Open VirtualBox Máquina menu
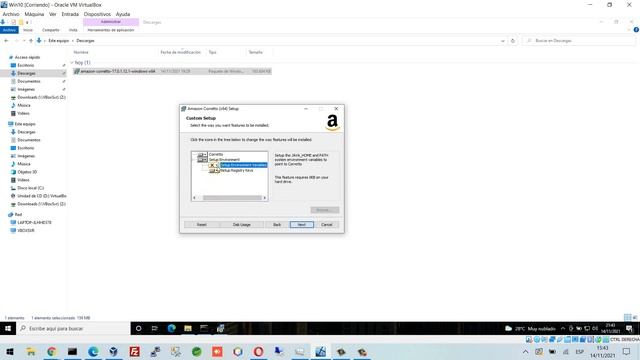The image size is (640, 360). click(34, 14)
